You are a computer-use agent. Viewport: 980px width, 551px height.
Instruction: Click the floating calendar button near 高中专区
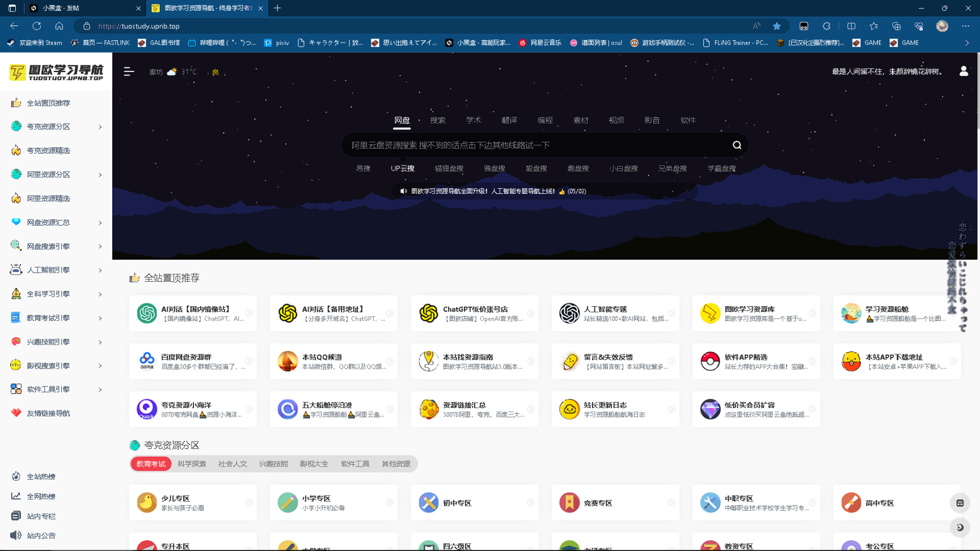coord(960,503)
